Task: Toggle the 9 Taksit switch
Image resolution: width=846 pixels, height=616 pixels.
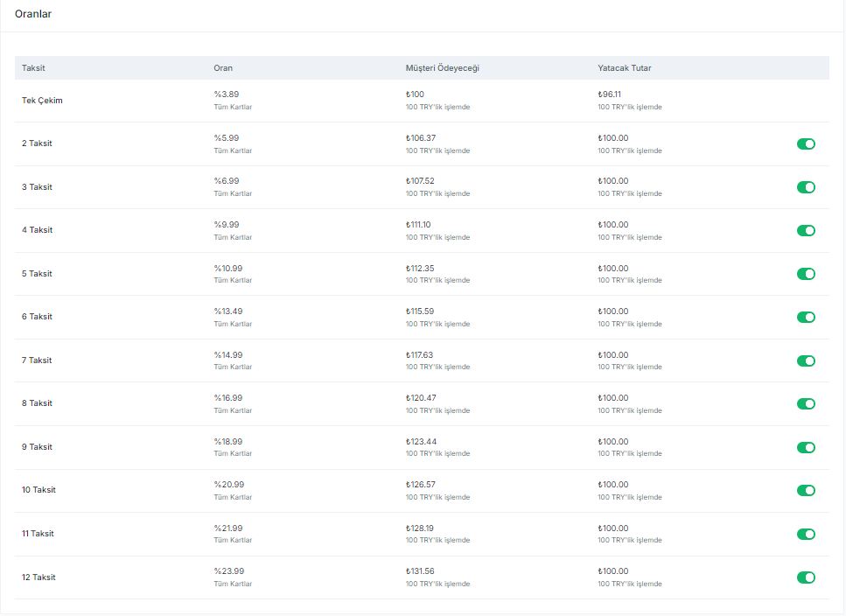Action: point(806,448)
